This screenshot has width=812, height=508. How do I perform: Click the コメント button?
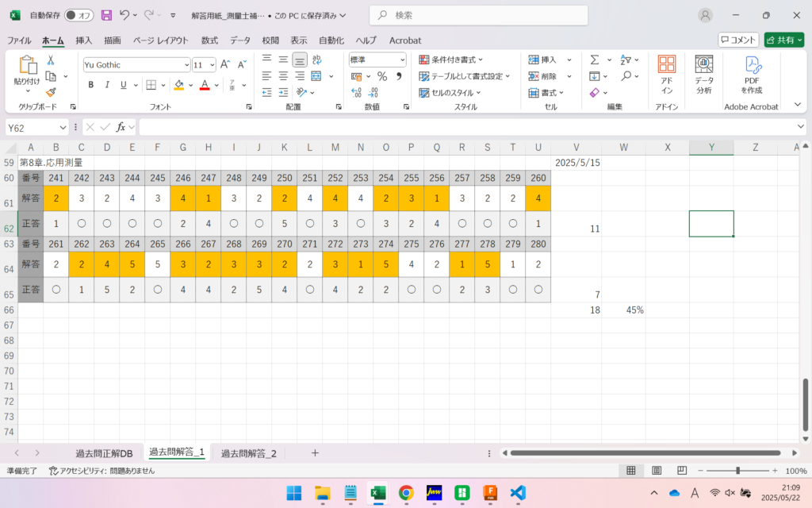(x=738, y=40)
